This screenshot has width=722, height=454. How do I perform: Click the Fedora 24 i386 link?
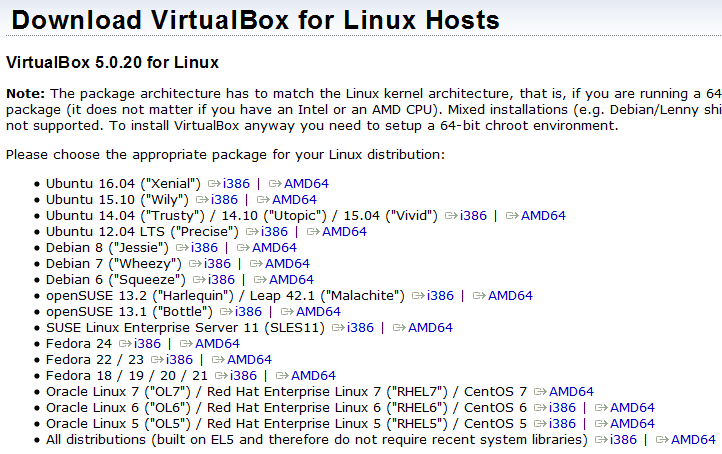tap(147, 343)
